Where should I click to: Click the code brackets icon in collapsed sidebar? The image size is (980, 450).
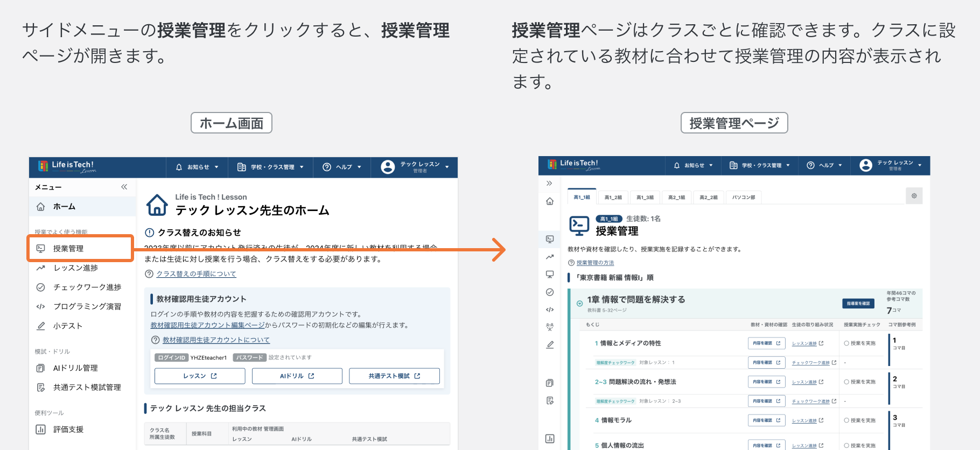pos(550,310)
